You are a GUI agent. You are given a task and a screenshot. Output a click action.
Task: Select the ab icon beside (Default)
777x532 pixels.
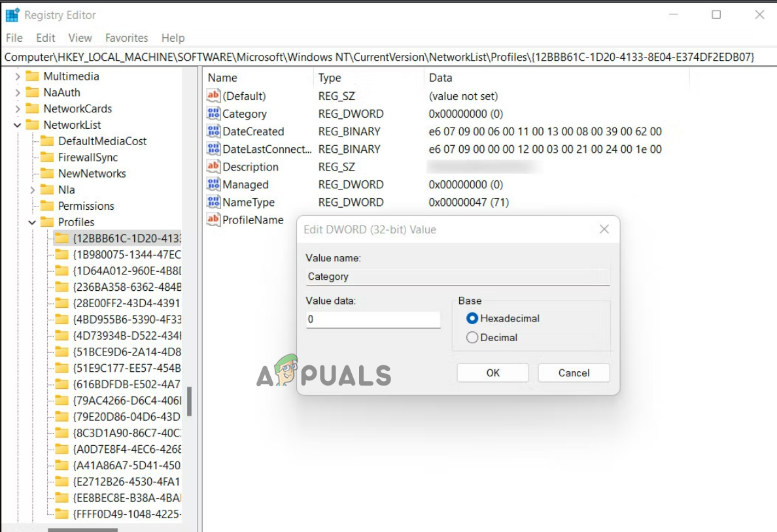pos(213,95)
